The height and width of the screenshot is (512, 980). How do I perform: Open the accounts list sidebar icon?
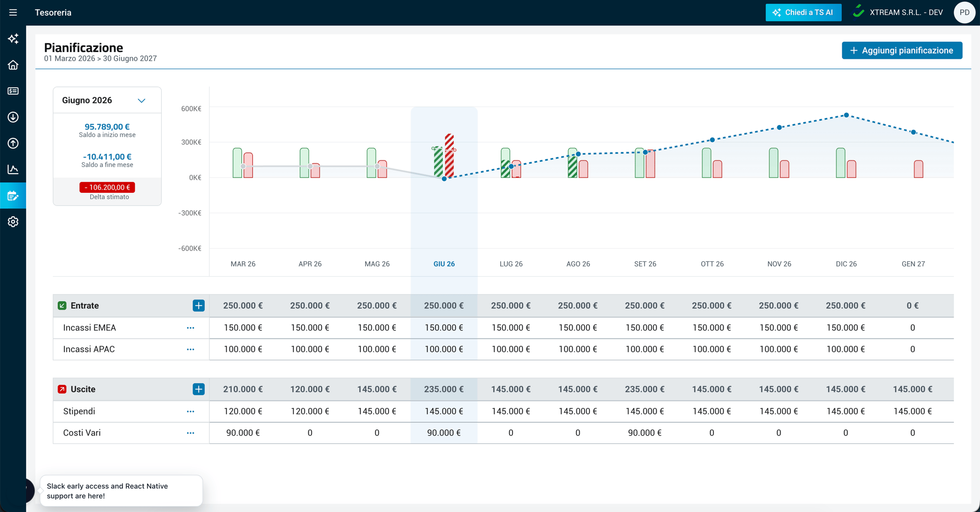click(13, 91)
